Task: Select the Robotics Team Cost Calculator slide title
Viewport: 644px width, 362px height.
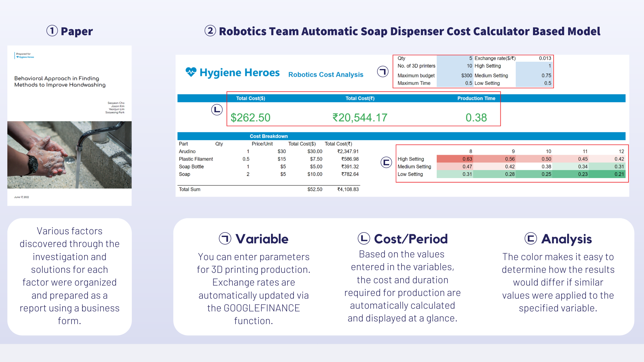Action: (410, 31)
